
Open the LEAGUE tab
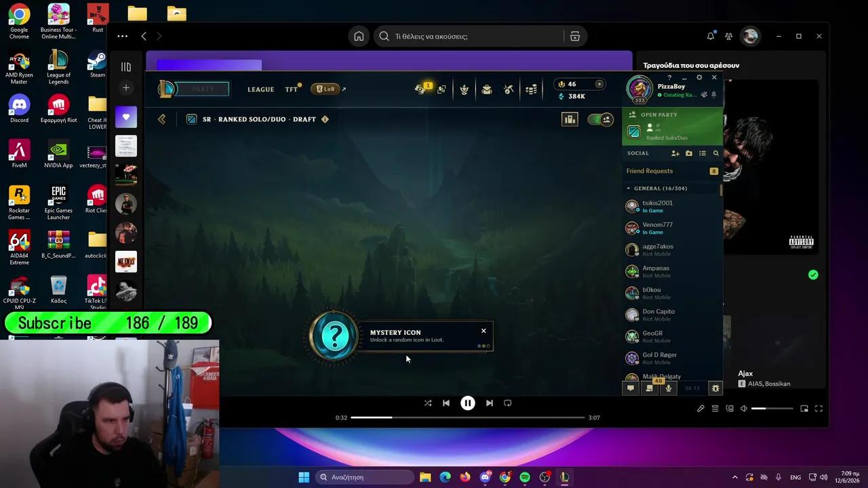260,89
